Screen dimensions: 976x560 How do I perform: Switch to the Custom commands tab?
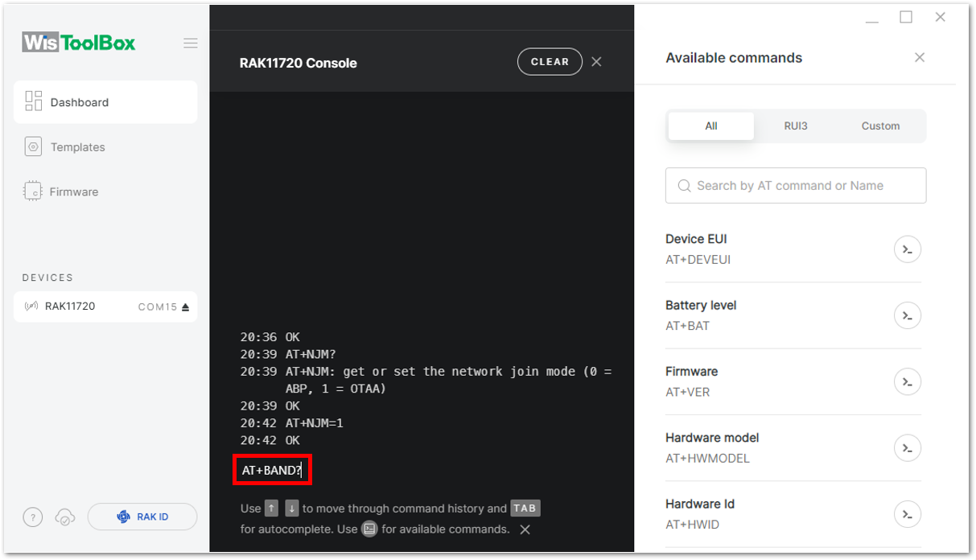[880, 126]
